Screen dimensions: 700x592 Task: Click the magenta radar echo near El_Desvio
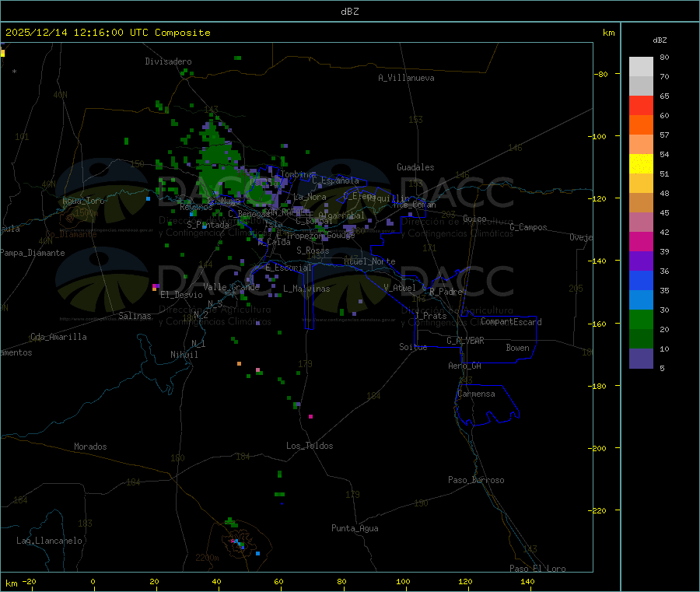(x=156, y=285)
